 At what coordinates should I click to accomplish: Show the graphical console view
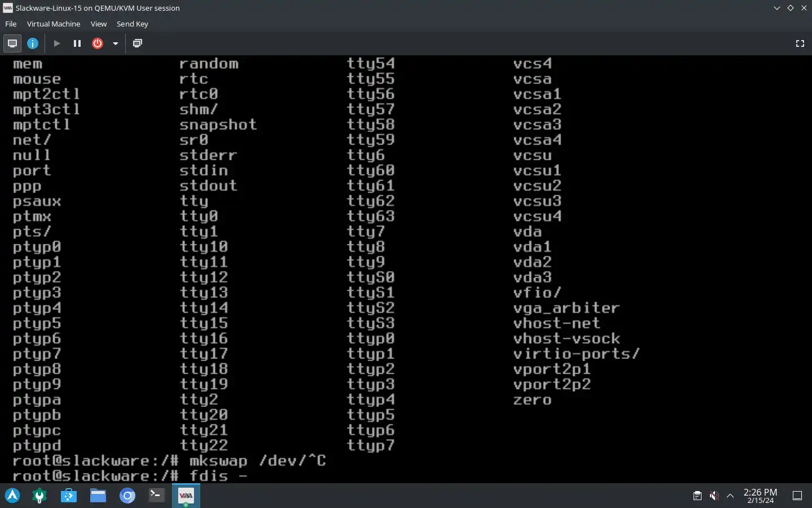coord(12,43)
